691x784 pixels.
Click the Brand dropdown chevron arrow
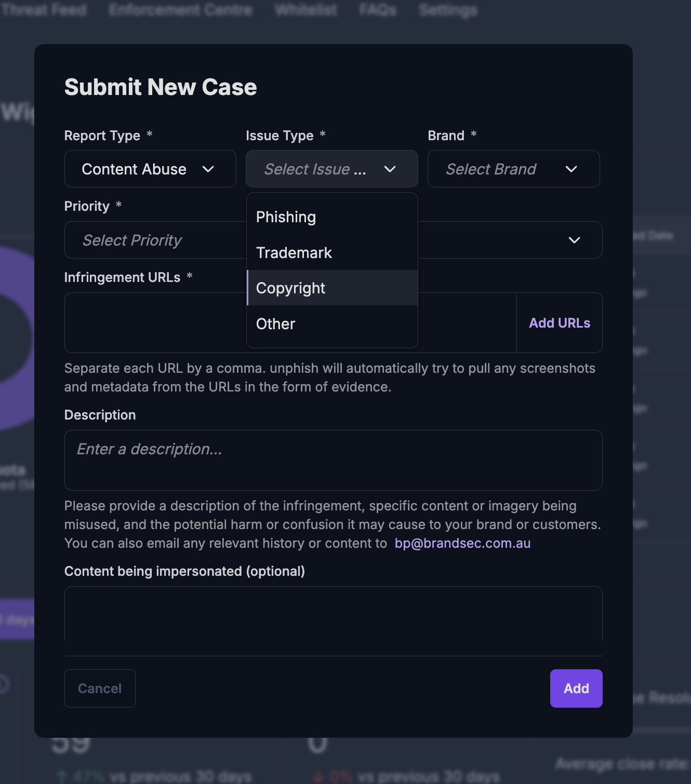[572, 169]
